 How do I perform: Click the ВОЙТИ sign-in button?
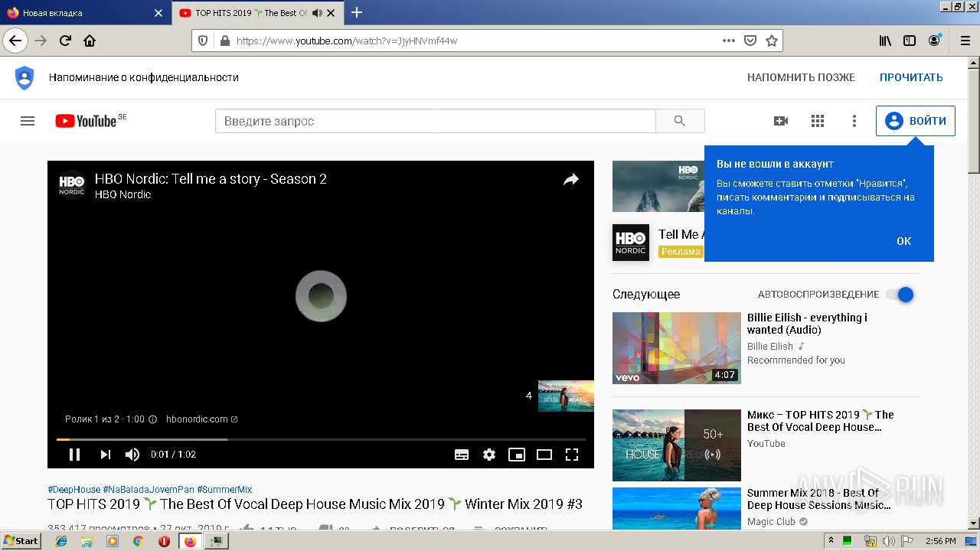pyautogui.click(x=916, y=121)
